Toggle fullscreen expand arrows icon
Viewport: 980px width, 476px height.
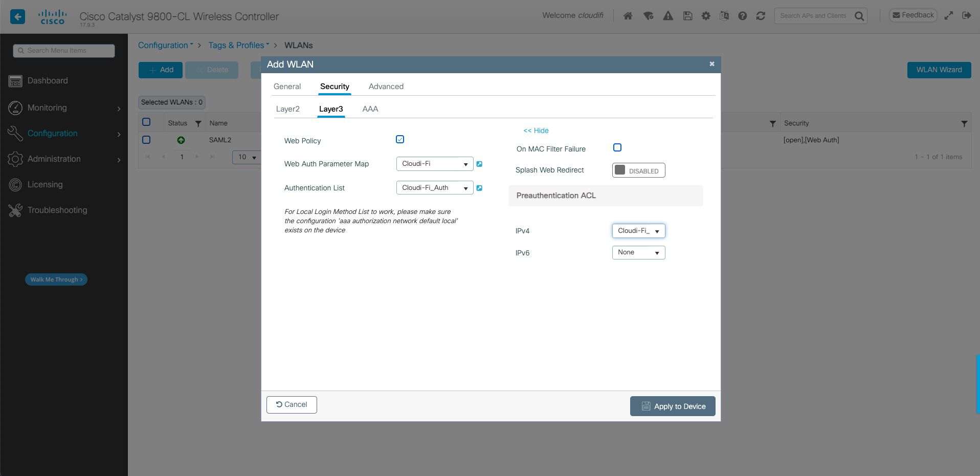pos(949,15)
